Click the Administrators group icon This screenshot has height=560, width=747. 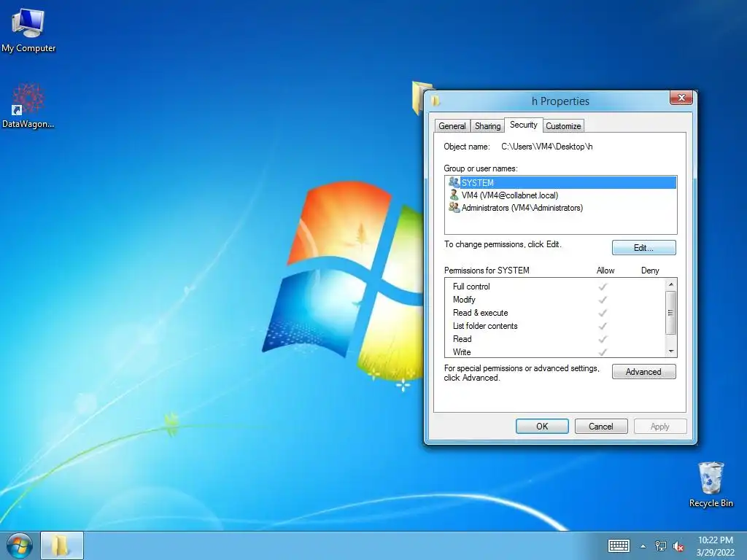tap(454, 208)
